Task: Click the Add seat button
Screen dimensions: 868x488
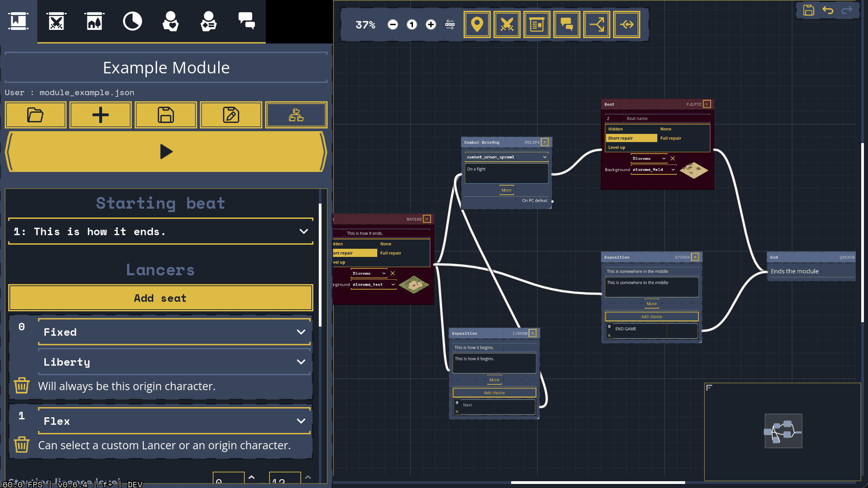Action: (160, 298)
